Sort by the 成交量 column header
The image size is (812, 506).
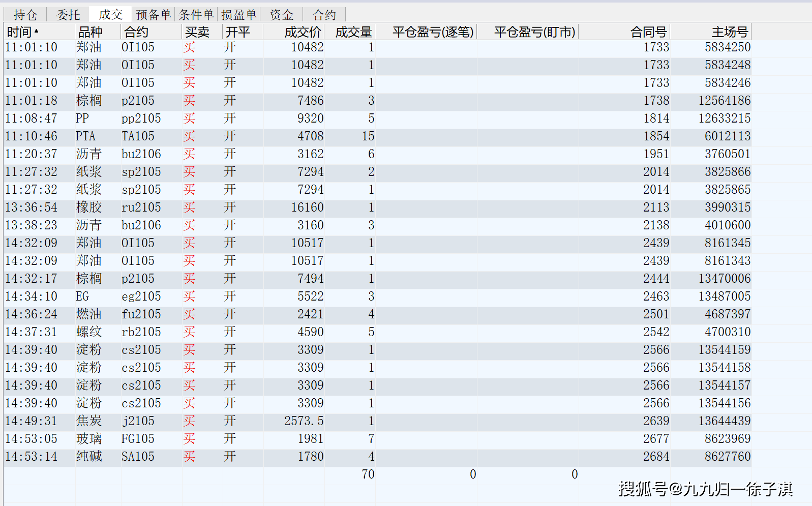pyautogui.click(x=350, y=32)
